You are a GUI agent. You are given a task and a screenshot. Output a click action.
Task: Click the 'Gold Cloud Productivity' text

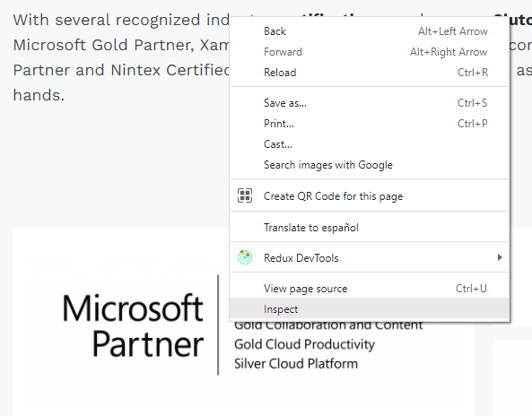304,344
